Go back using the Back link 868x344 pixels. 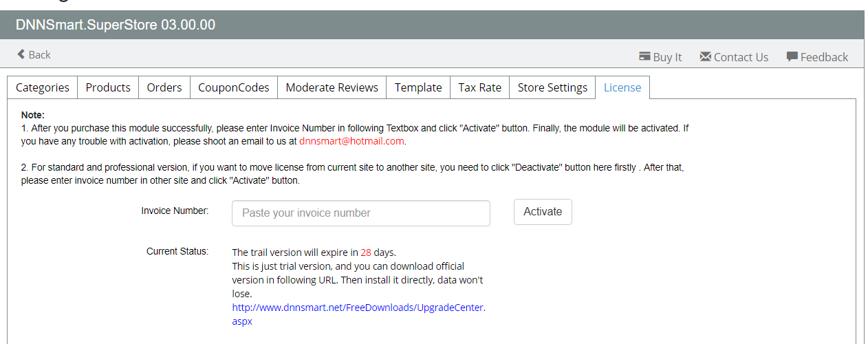[x=34, y=54]
